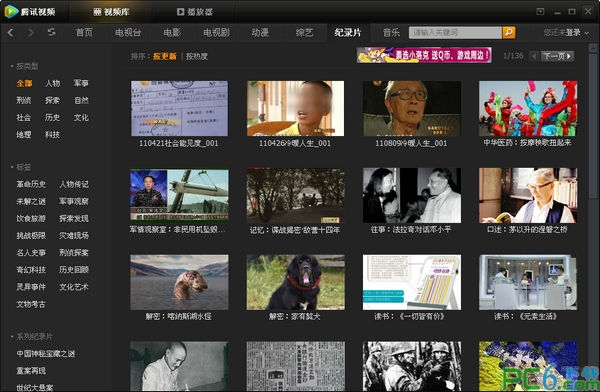
Task: Choose the 未解之谜 tag
Action: click(x=31, y=201)
